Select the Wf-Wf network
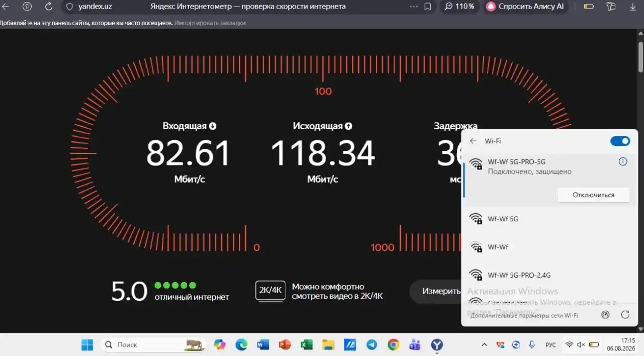 pyautogui.click(x=549, y=247)
